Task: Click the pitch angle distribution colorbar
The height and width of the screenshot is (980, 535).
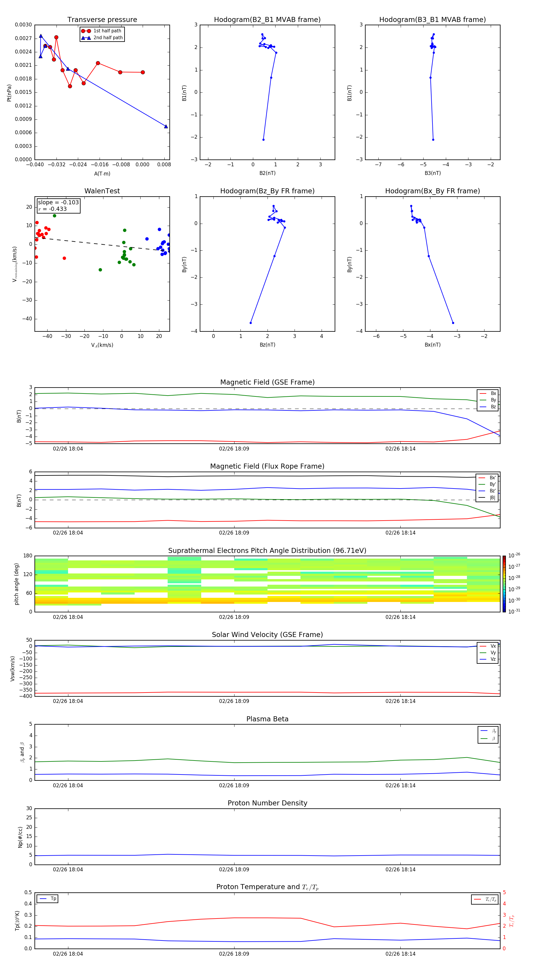Action: tap(504, 584)
